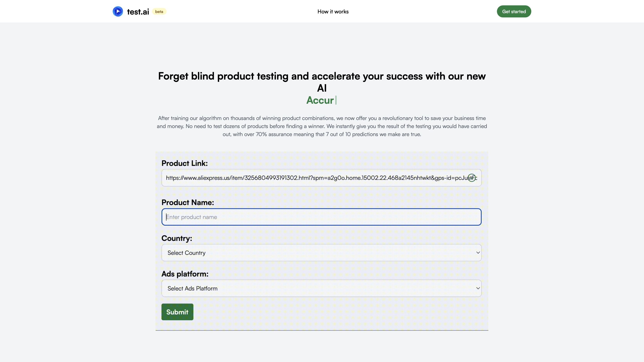Open the Select Ads Platform dropdown

(321, 288)
